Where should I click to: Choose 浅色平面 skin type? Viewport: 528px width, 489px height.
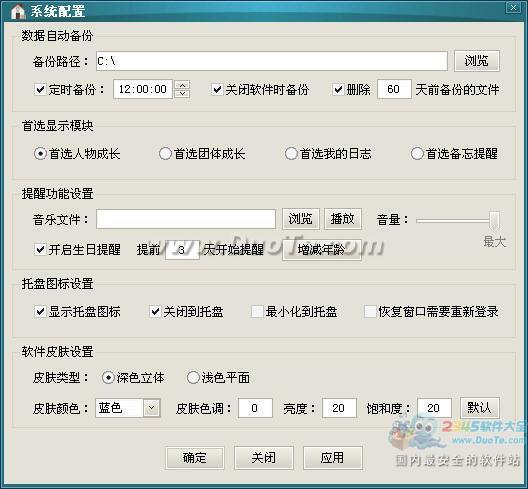pyautogui.click(x=193, y=378)
